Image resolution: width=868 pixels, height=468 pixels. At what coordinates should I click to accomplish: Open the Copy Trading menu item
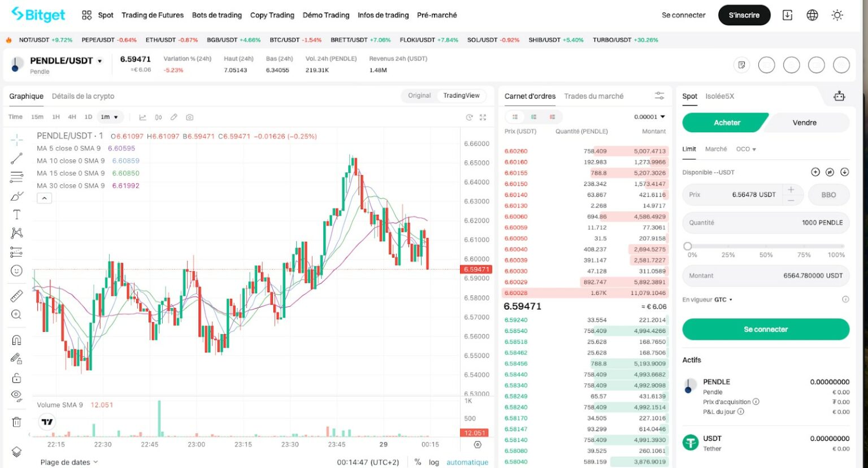272,15
